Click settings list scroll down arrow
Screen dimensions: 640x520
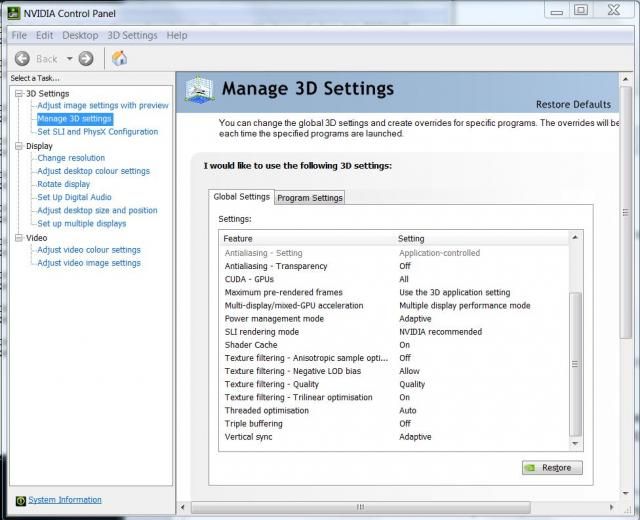[x=575, y=444]
